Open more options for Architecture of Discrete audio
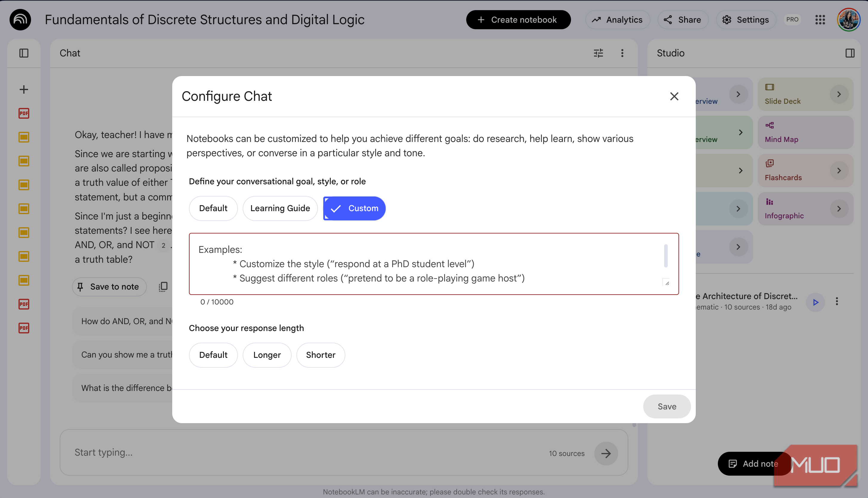The height and width of the screenshot is (498, 868). 837,301
